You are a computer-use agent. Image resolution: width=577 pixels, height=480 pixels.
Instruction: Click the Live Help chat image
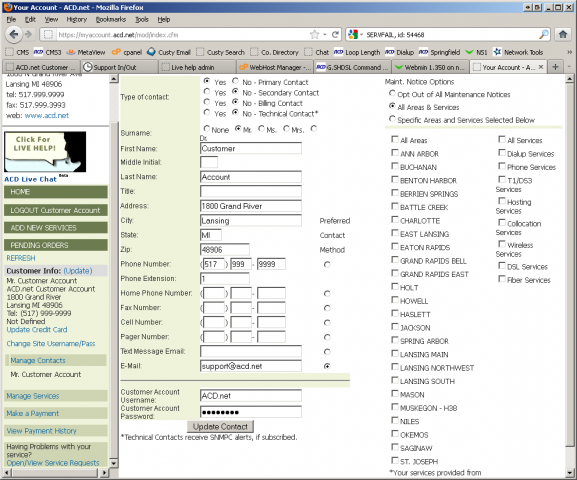45,152
